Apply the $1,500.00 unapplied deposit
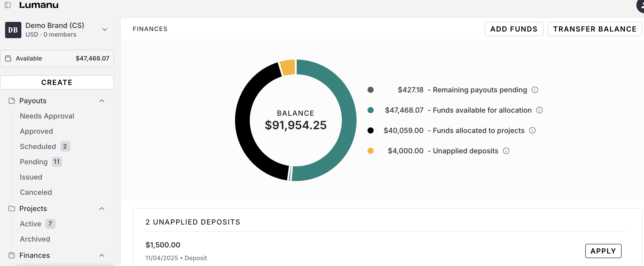 pos(603,251)
